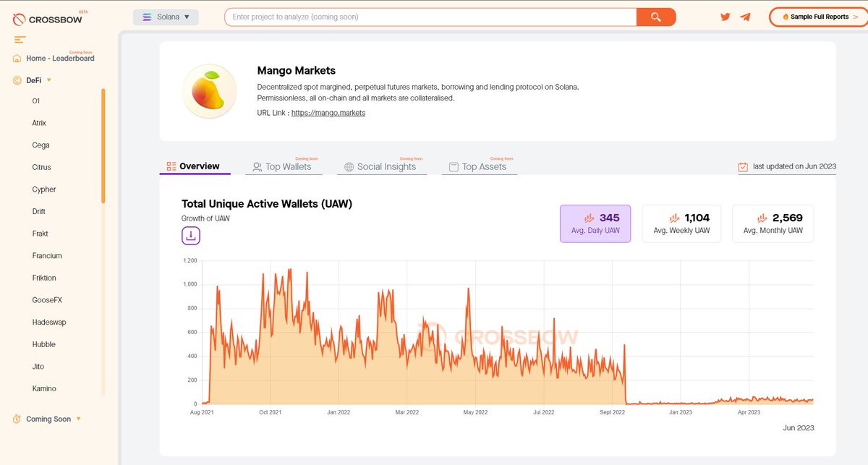Select Kamino in the DeFi list
Screen dimensions: 868x465
pyautogui.click(x=44, y=388)
